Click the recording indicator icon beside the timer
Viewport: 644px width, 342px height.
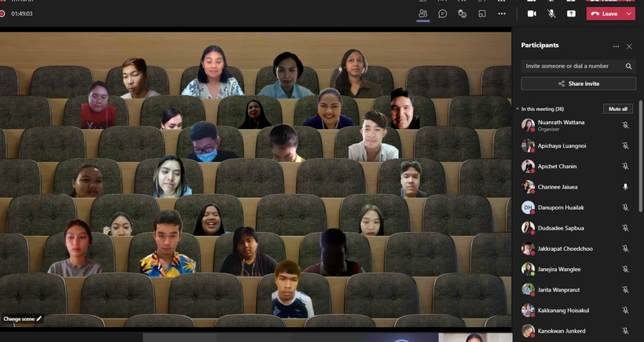(2, 13)
